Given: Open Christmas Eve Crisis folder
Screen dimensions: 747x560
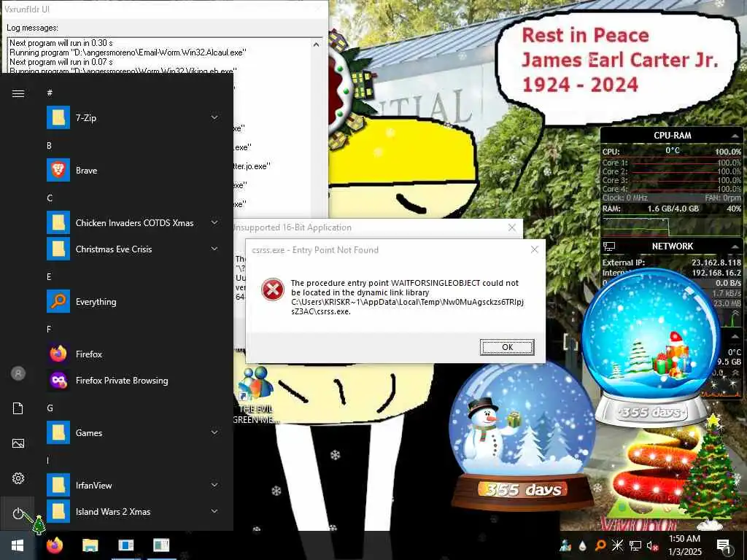Looking at the screenshot, I should [133, 249].
